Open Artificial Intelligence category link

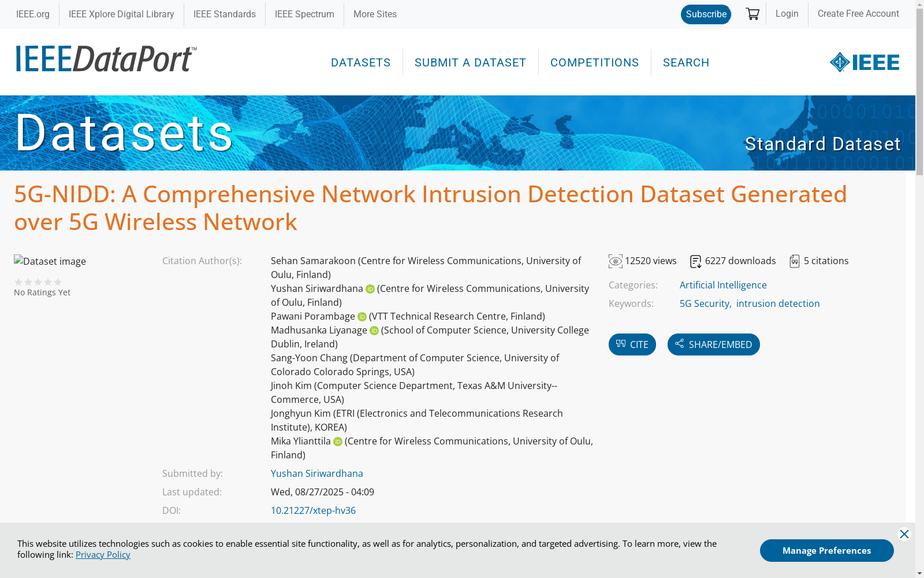point(723,285)
